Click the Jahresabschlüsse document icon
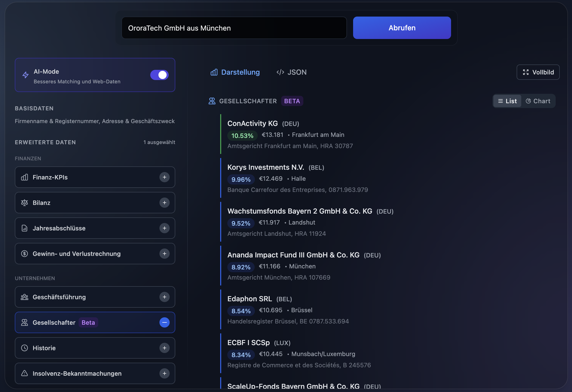This screenshot has width=572, height=392. [24, 228]
